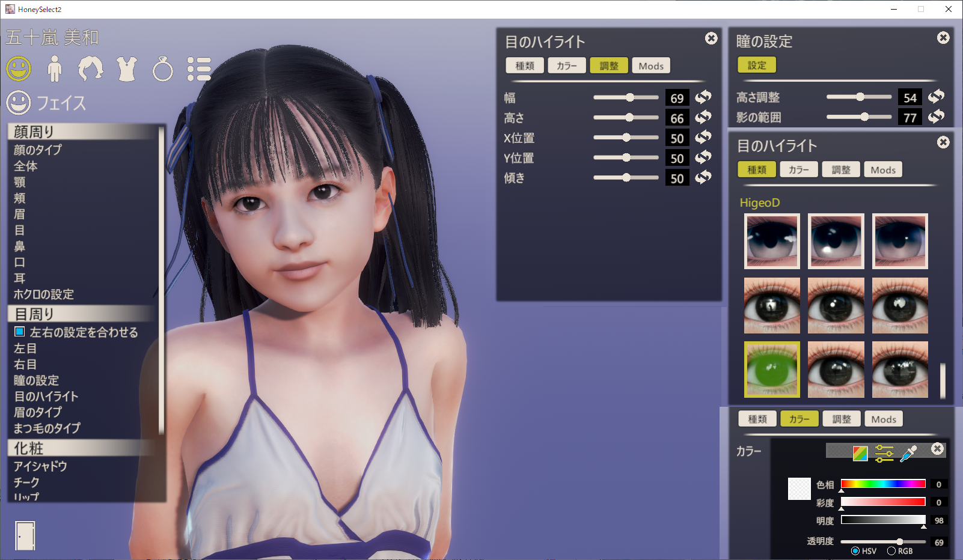The height and width of the screenshot is (560, 963).
Task: Open まつ毛のタイプ in the 目周り list
Action: [x=47, y=428]
